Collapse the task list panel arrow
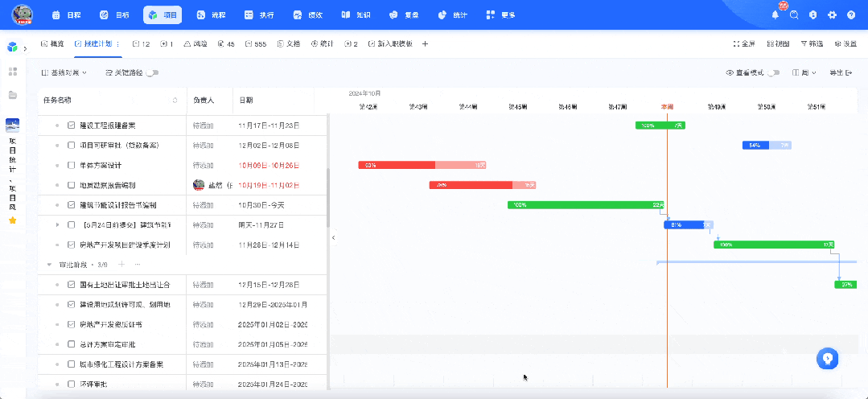Image resolution: width=868 pixels, height=399 pixels. point(333,237)
